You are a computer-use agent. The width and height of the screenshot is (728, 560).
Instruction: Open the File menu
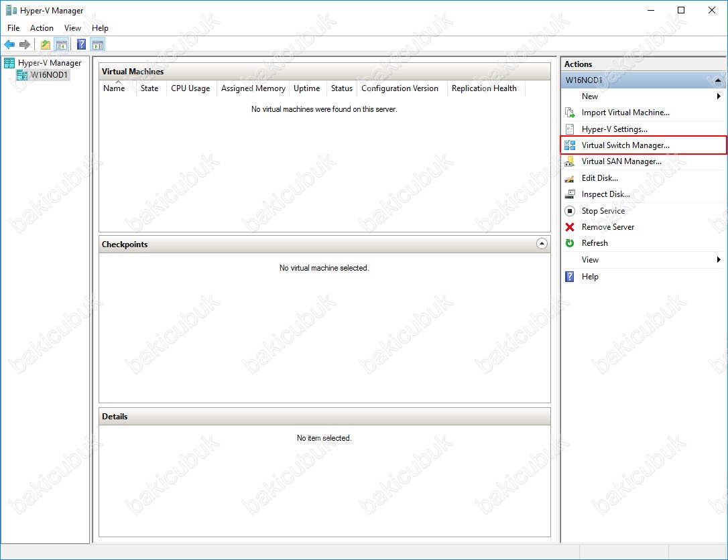[x=13, y=28]
